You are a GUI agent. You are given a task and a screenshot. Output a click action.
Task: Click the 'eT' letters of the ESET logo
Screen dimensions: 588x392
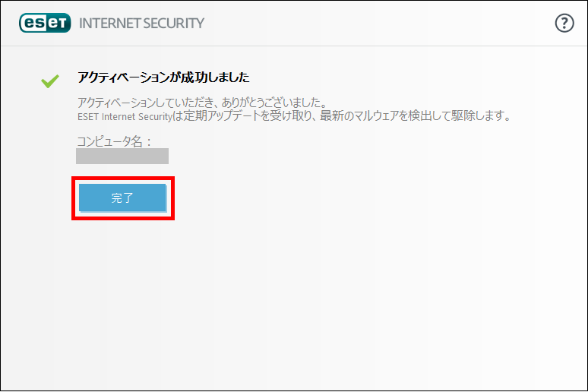click(58, 24)
